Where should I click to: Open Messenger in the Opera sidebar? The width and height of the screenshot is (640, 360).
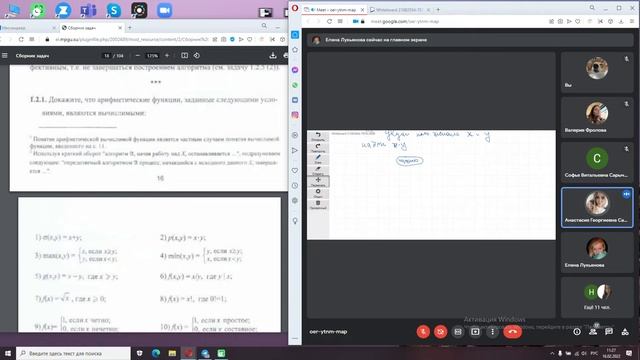(x=295, y=70)
